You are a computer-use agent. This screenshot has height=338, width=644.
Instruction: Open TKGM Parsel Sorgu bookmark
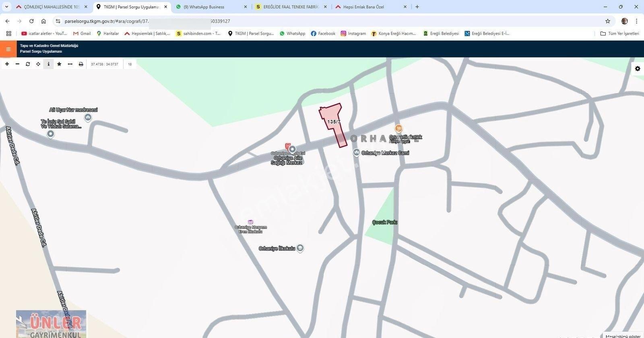coord(251,33)
